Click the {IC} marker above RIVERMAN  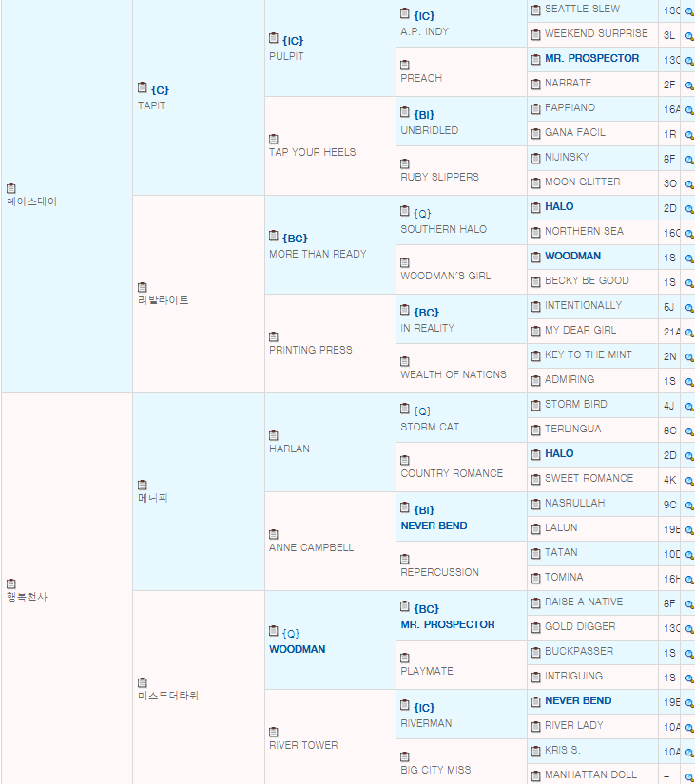(424, 708)
